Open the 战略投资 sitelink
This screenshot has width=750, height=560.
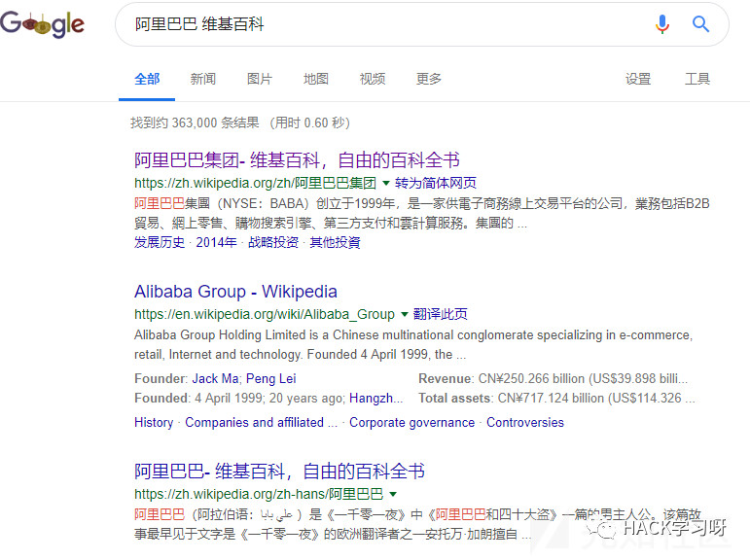[x=273, y=242]
